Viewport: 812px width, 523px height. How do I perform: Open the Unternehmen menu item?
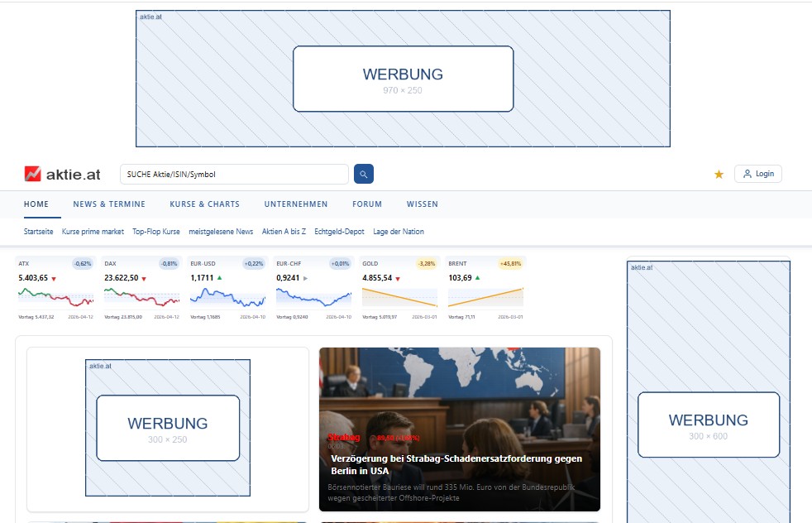click(296, 204)
